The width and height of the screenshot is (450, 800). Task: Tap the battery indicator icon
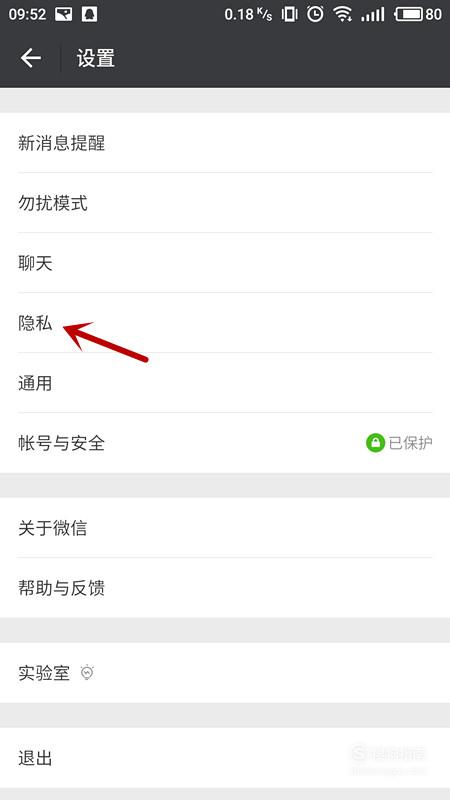[x=408, y=14]
